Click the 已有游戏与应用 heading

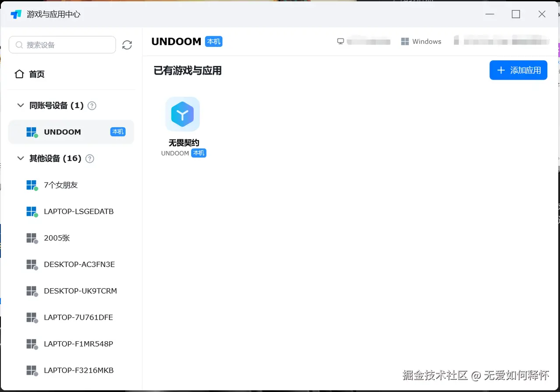pyautogui.click(x=188, y=70)
